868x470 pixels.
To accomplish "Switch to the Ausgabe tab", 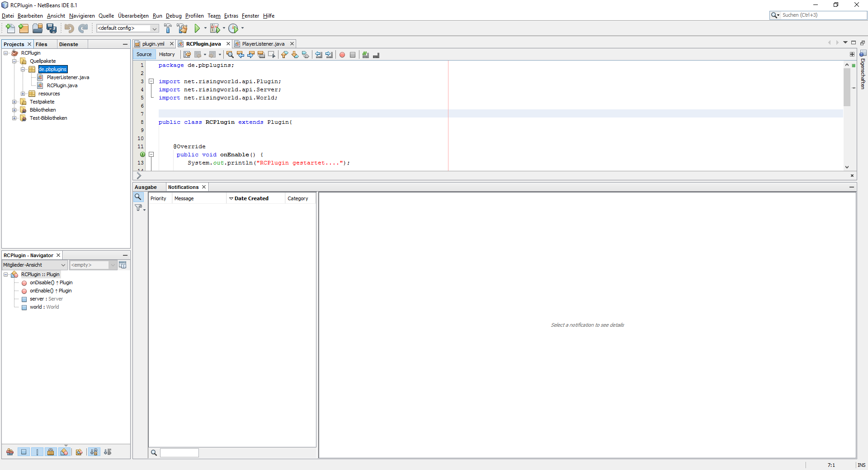I will pos(146,187).
